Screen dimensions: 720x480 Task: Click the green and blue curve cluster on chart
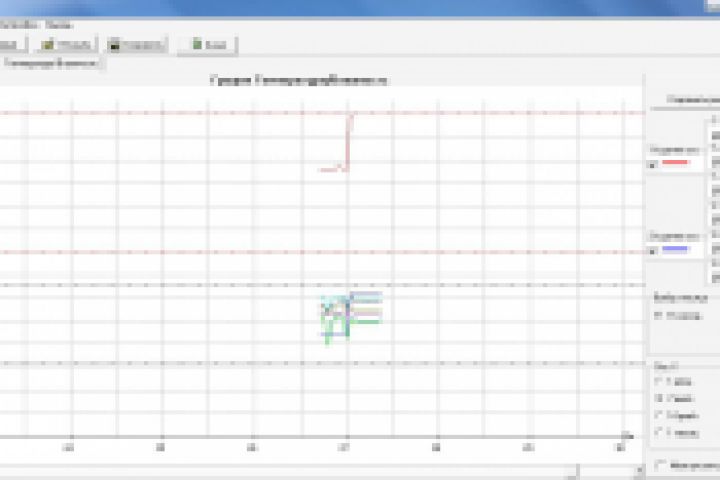coord(350,317)
